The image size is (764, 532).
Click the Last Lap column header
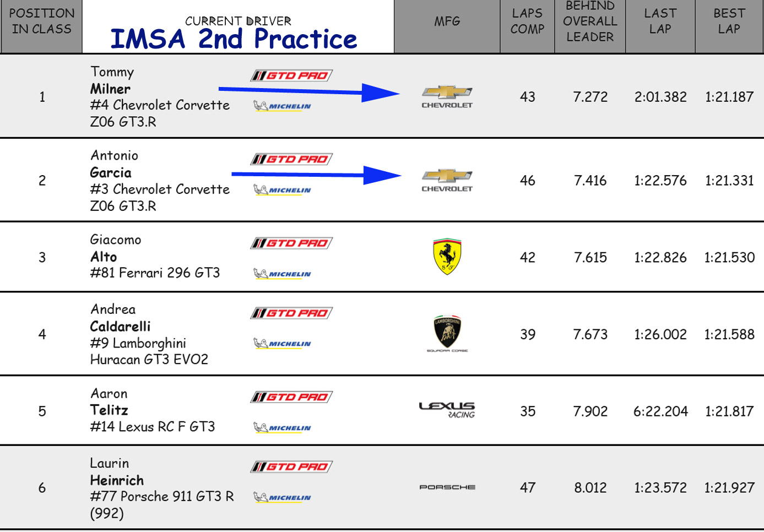660,21
